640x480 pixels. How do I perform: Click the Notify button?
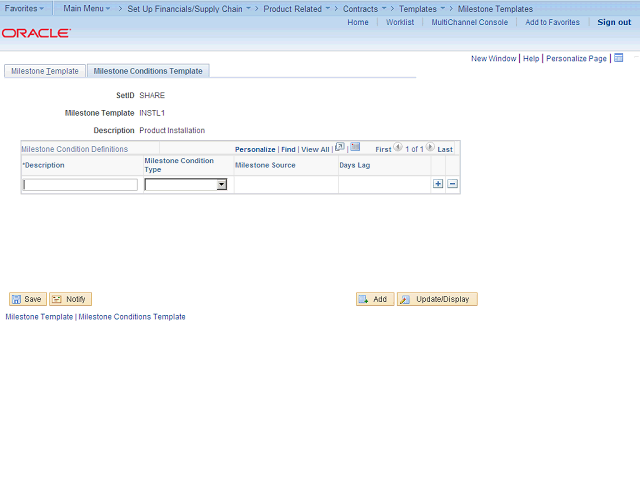(70, 299)
